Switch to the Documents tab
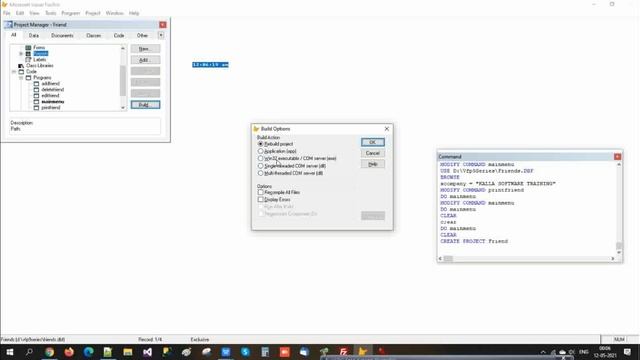Screen dimensions: 640x360 point(62,36)
